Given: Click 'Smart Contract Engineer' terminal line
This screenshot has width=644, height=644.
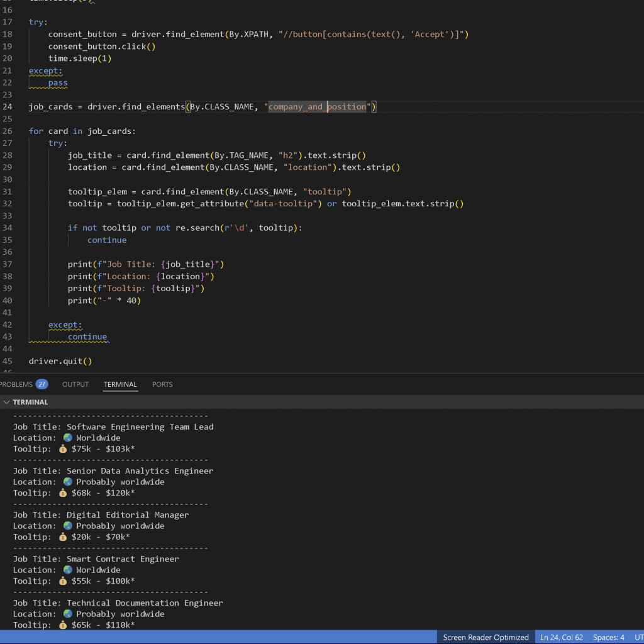Looking at the screenshot, I should tap(123, 558).
